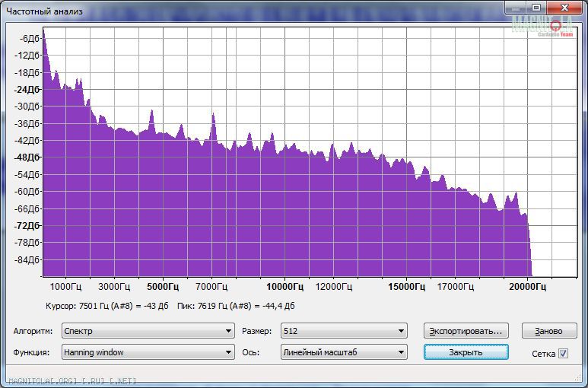Open the Ось dropdown showing Линейный масштаб

[x=344, y=352]
